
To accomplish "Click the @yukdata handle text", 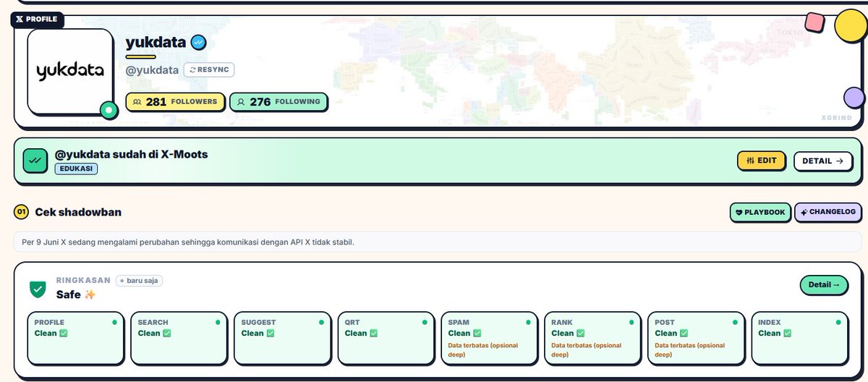I will click(x=152, y=70).
